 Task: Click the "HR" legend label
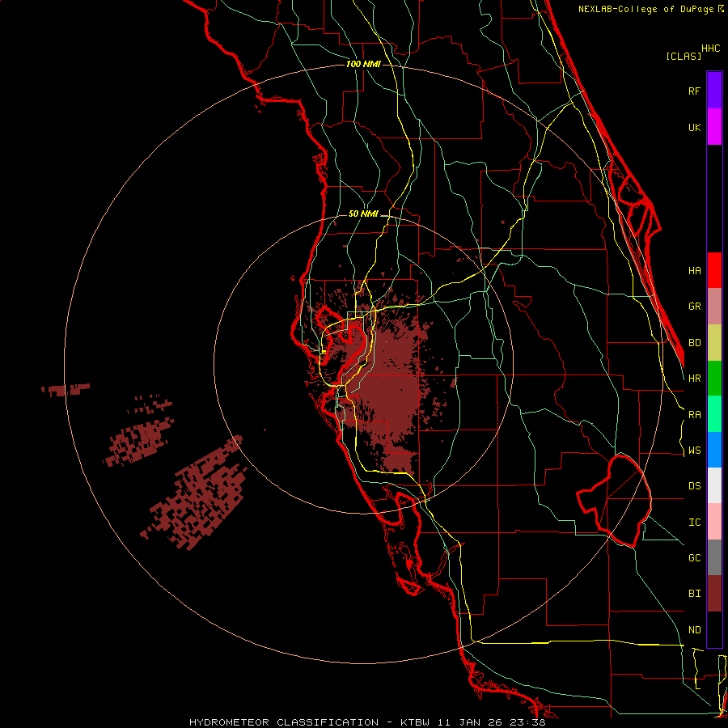coord(694,379)
